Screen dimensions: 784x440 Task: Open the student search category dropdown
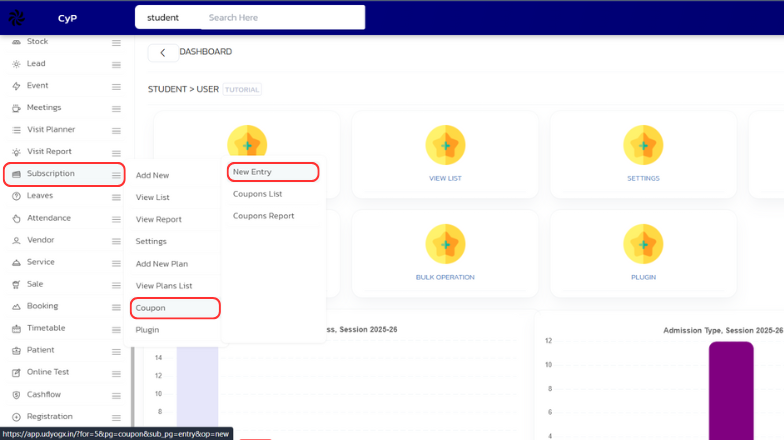click(163, 18)
